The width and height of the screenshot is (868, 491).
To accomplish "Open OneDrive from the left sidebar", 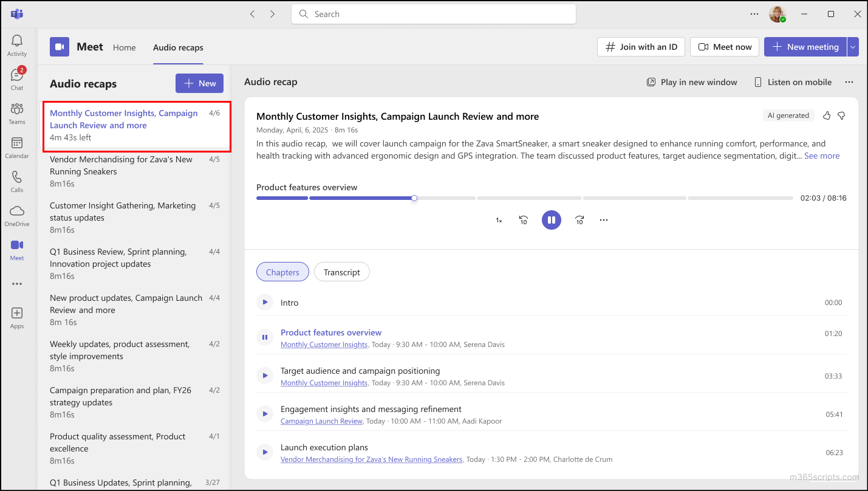I will 17,214.
